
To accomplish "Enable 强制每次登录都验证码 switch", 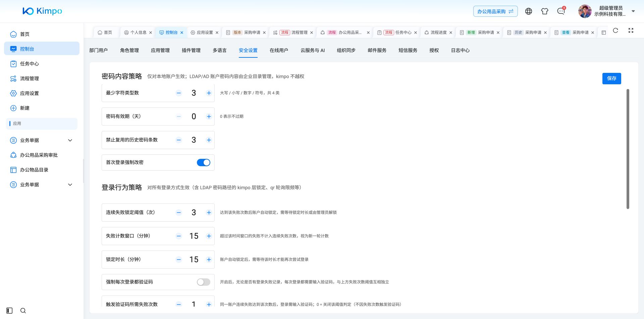I will pos(204,282).
